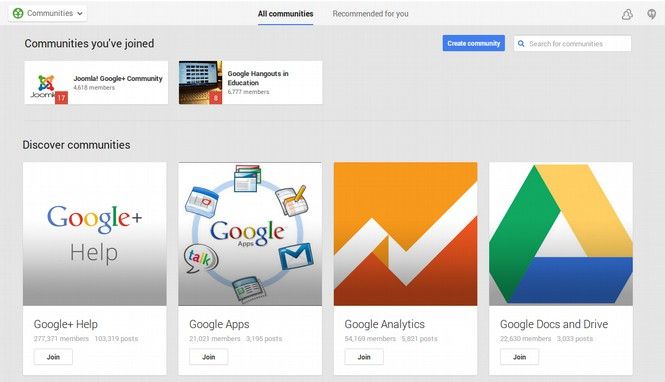Open notifications bell icon
The height and width of the screenshot is (382, 665).
tap(627, 14)
